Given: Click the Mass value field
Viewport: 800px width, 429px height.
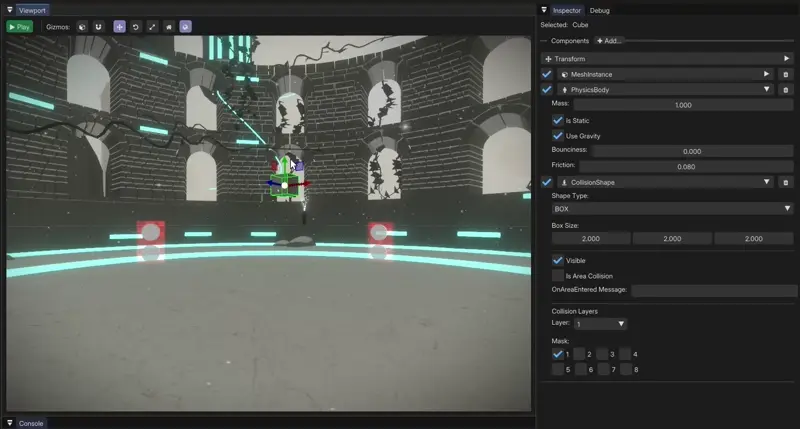Looking at the screenshot, I should [683, 105].
